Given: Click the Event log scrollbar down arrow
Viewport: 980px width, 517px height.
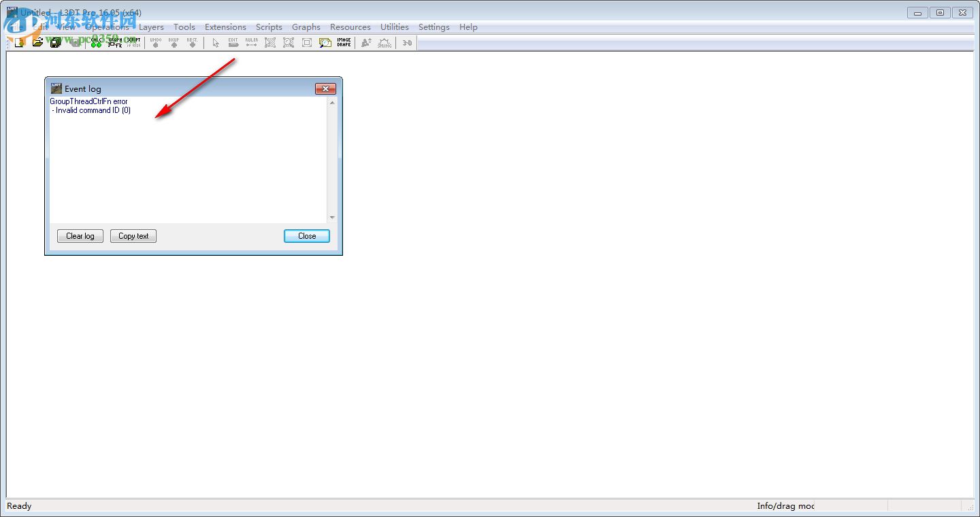Looking at the screenshot, I should tap(332, 218).
